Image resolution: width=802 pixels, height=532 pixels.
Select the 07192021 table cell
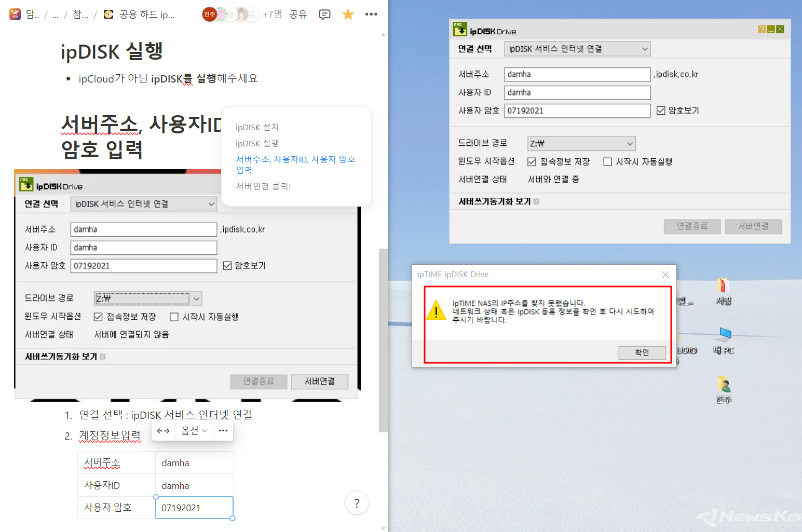click(194, 508)
